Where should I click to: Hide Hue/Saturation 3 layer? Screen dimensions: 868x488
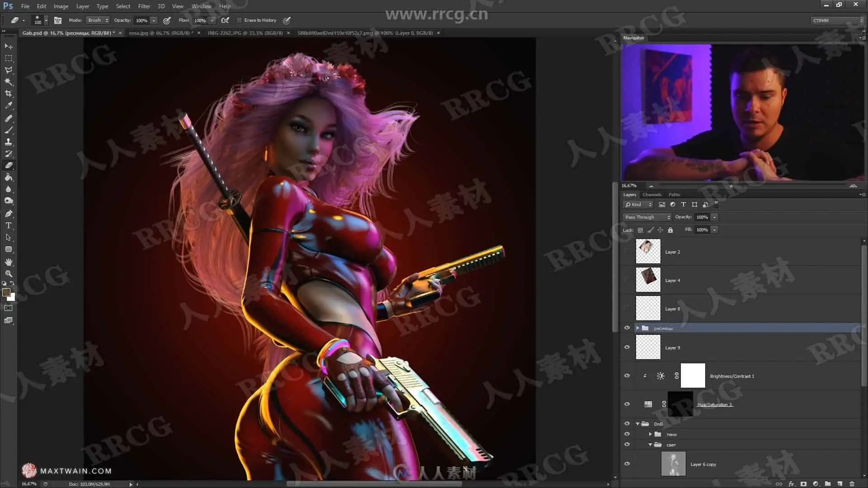point(627,404)
